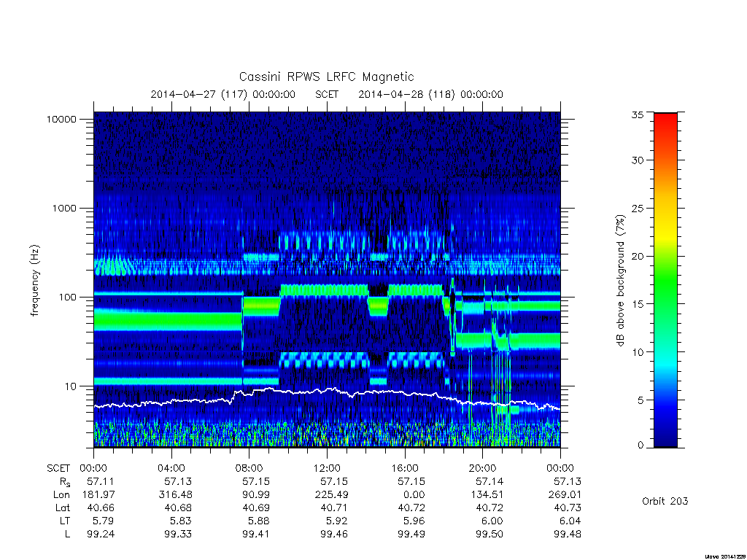
Task: Click the '20' colorbar tick label
Action: click(638, 256)
